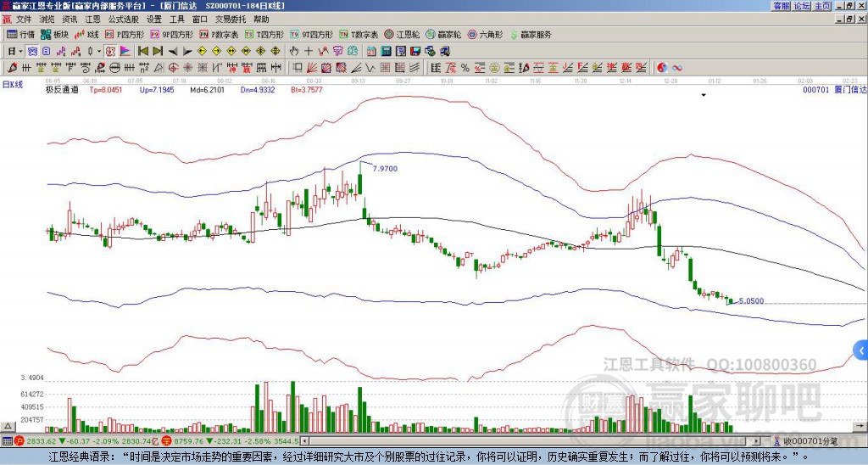
Task: Open the 帮助 menu
Action: pos(261,20)
